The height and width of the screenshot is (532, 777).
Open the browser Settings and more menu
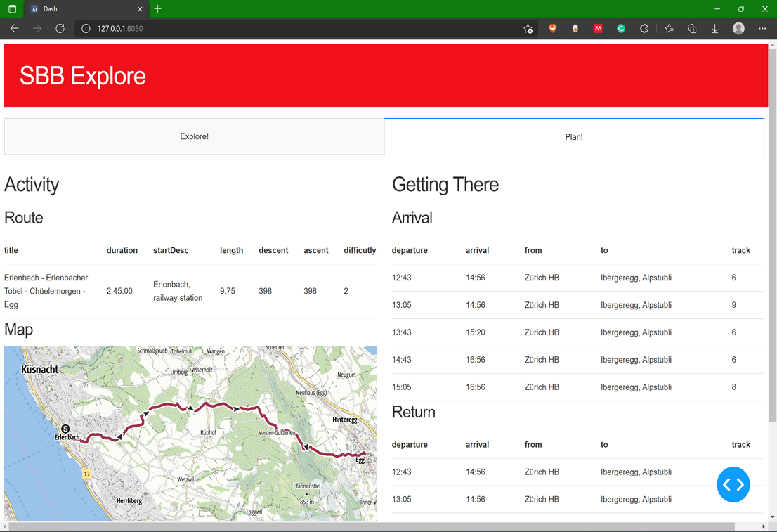(762, 28)
